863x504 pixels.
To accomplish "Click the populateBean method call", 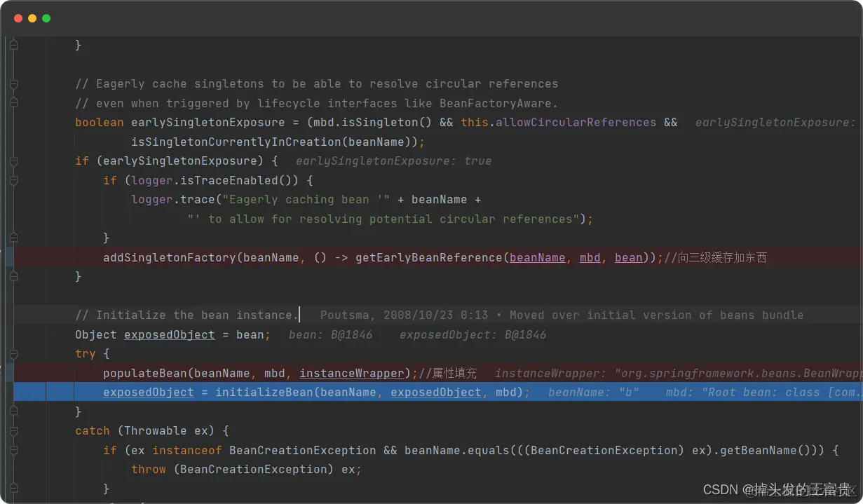I will coord(144,373).
